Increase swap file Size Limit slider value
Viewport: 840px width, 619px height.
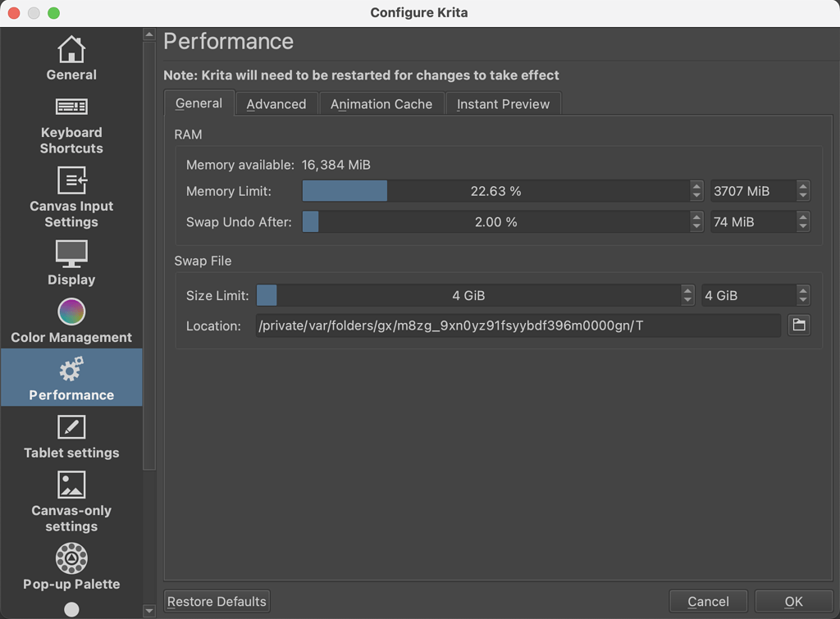coord(688,289)
